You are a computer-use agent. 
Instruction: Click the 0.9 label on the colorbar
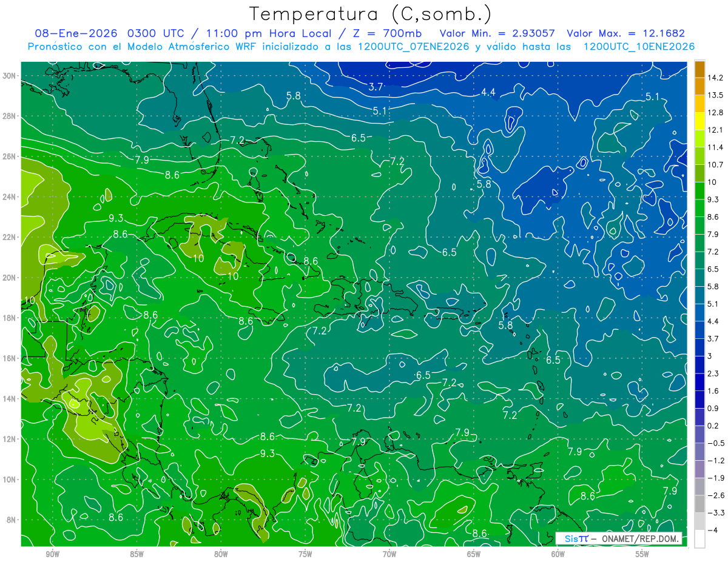coord(713,408)
